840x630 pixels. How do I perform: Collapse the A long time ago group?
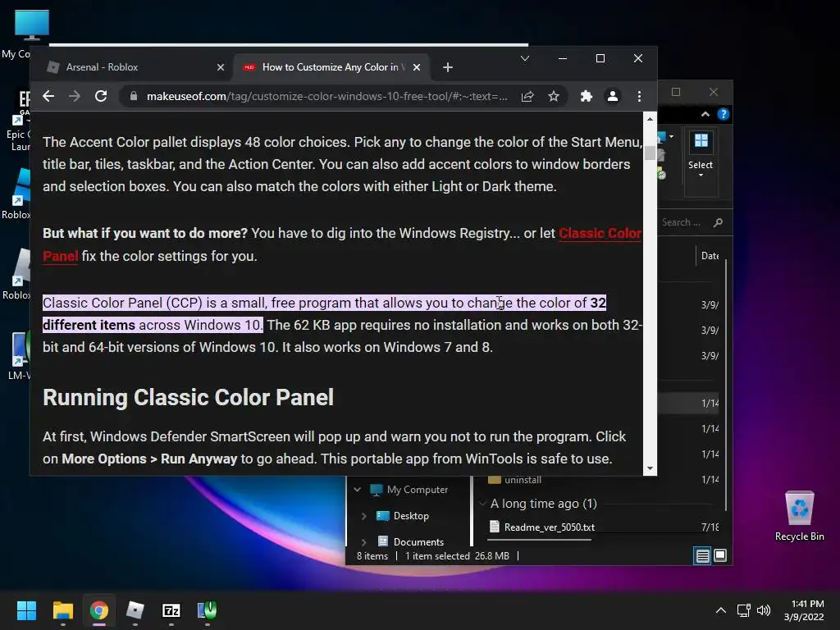[x=482, y=504]
